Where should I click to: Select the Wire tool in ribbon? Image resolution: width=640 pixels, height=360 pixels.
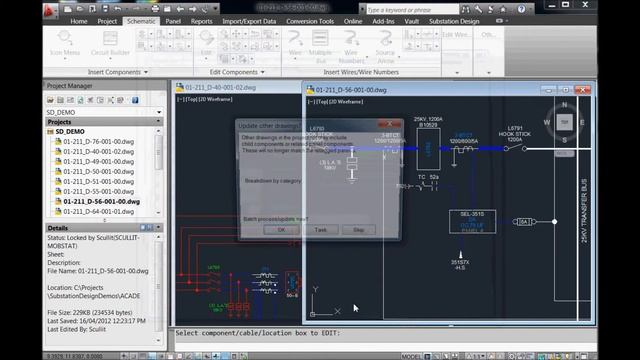295,43
